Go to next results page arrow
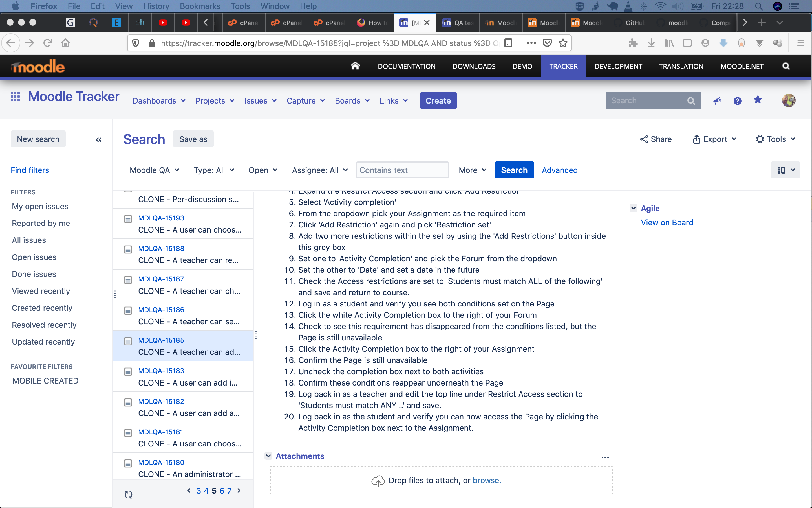This screenshot has height=508, width=812. [x=239, y=491]
